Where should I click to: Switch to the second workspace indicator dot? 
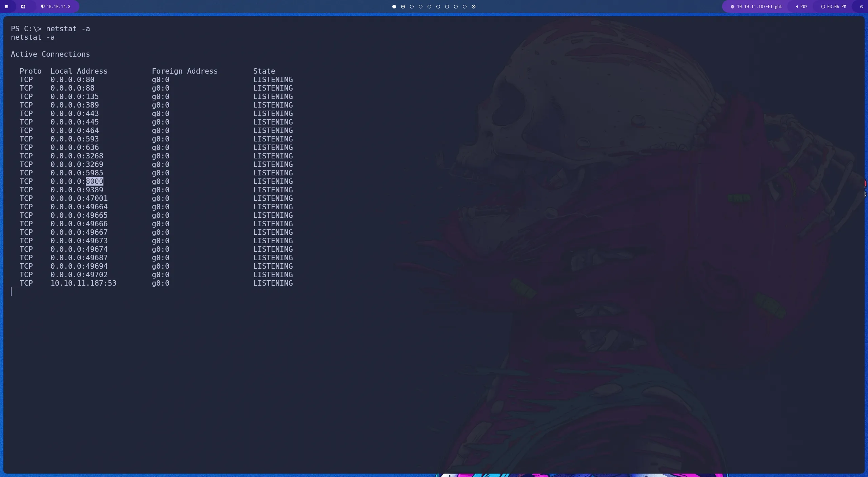pos(403,6)
